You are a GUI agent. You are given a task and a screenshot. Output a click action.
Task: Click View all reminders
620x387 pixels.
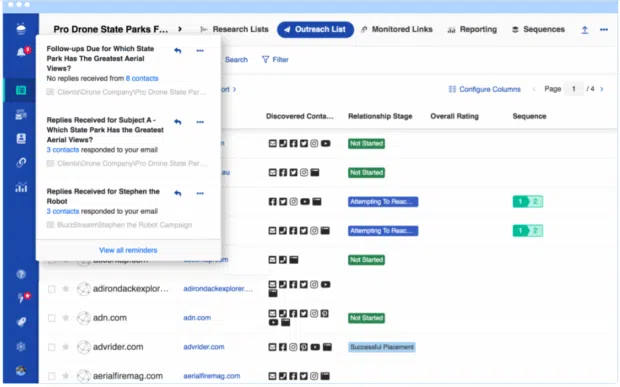coord(128,250)
